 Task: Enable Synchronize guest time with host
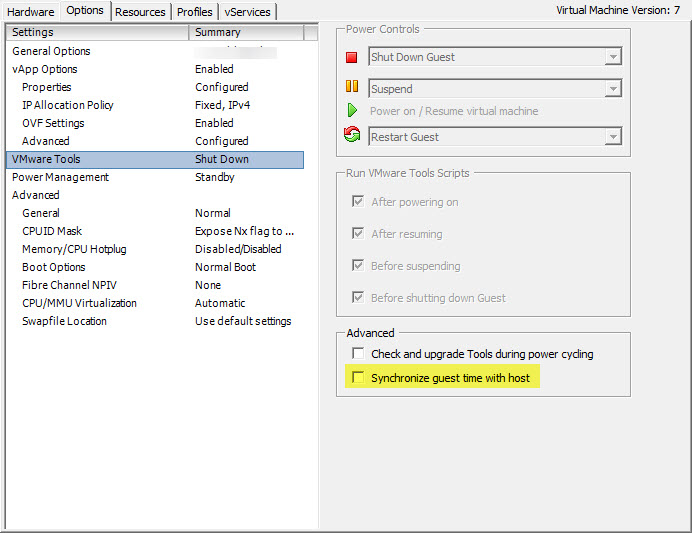[357, 378]
